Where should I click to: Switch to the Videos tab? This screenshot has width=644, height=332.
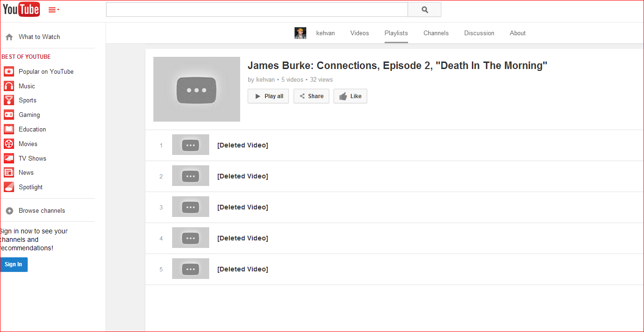(360, 33)
